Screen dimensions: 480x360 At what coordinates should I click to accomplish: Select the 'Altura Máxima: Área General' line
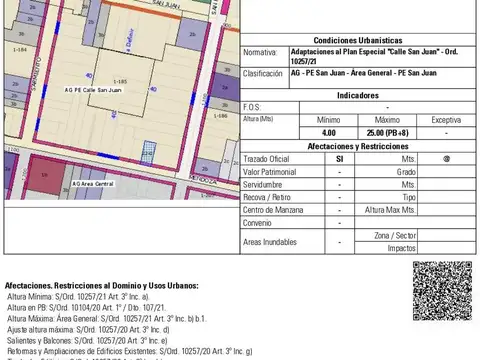[107, 319]
